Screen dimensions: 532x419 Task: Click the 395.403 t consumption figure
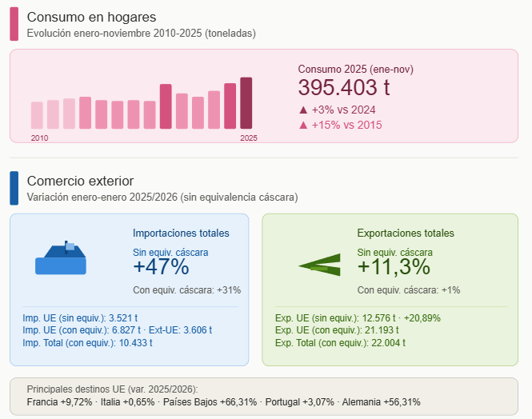point(344,88)
